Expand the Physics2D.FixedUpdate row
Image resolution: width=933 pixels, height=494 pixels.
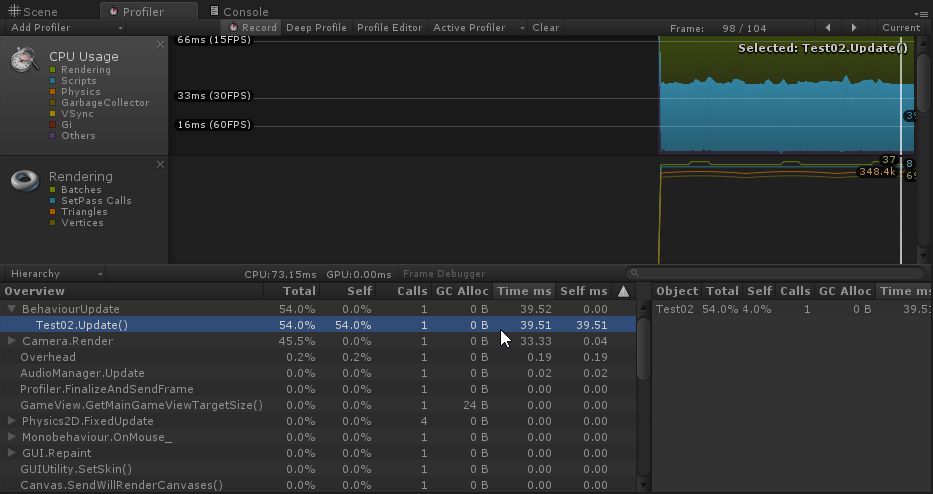tap(11, 421)
